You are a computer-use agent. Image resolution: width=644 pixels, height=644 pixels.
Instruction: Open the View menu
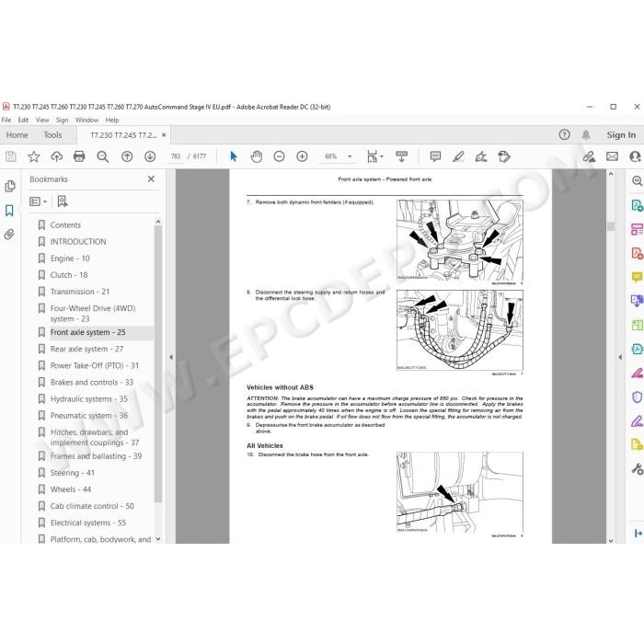click(x=42, y=120)
